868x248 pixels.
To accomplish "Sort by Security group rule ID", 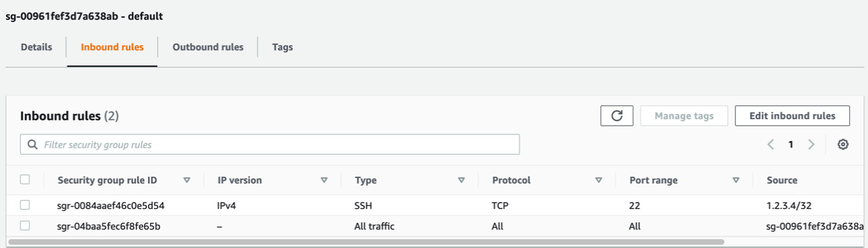I will click(x=186, y=180).
